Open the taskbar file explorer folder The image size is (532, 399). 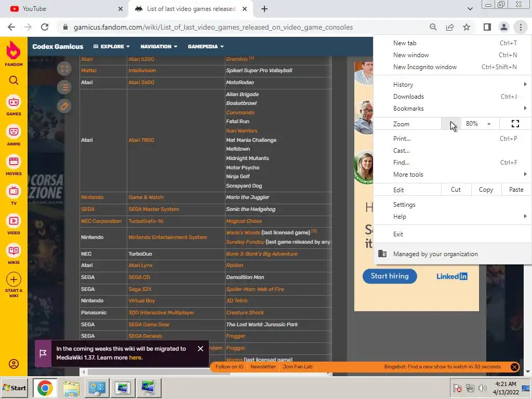click(71, 388)
